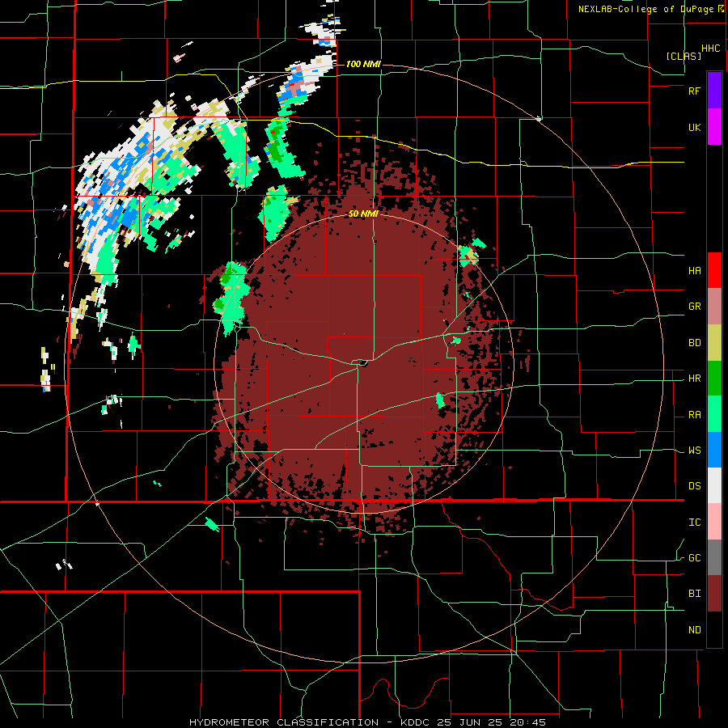Click the 'UK' legend label
Viewport: 728px width, 728px height.
(x=694, y=127)
